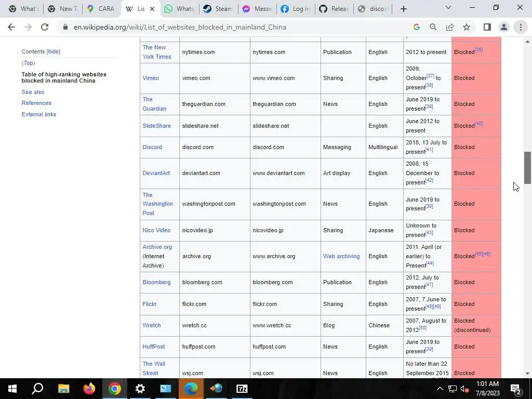Show hidden system tray icons
Screen dimensions: 532x399
pos(440,389)
